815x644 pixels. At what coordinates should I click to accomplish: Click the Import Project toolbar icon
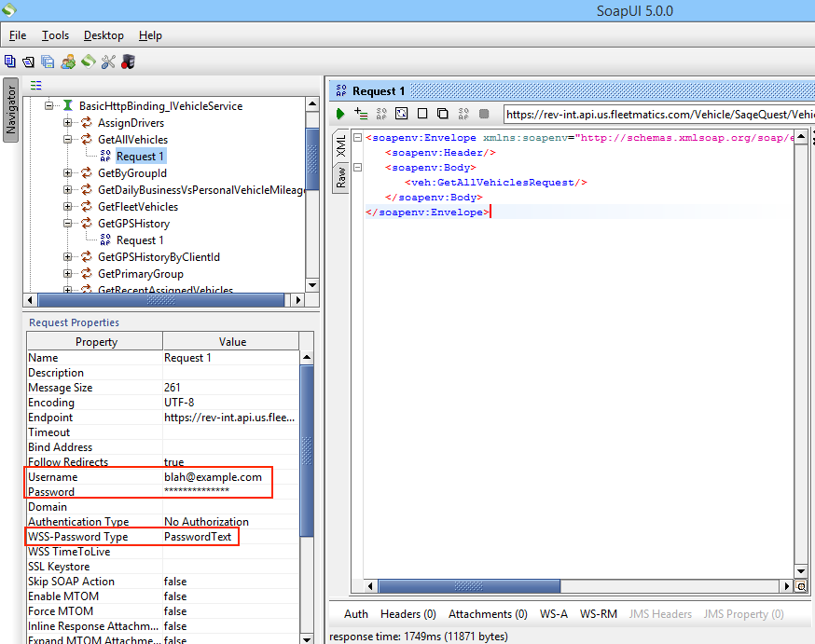[29, 62]
